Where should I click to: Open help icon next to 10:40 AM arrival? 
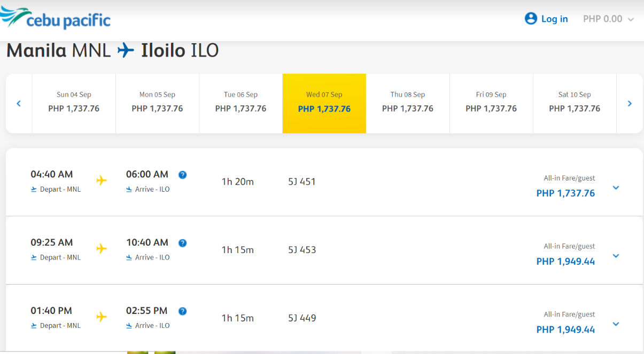pyautogui.click(x=182, y=243)
